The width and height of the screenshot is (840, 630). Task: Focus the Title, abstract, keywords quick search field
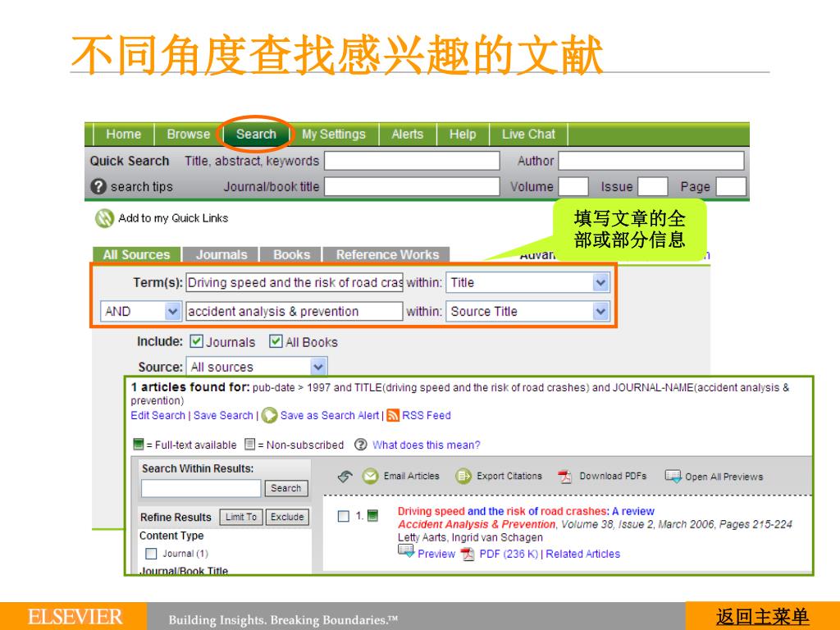(x=412, y=161)
